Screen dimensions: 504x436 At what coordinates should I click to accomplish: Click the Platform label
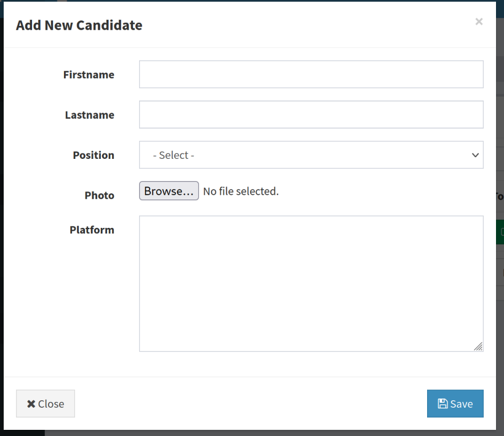point(92,230)
